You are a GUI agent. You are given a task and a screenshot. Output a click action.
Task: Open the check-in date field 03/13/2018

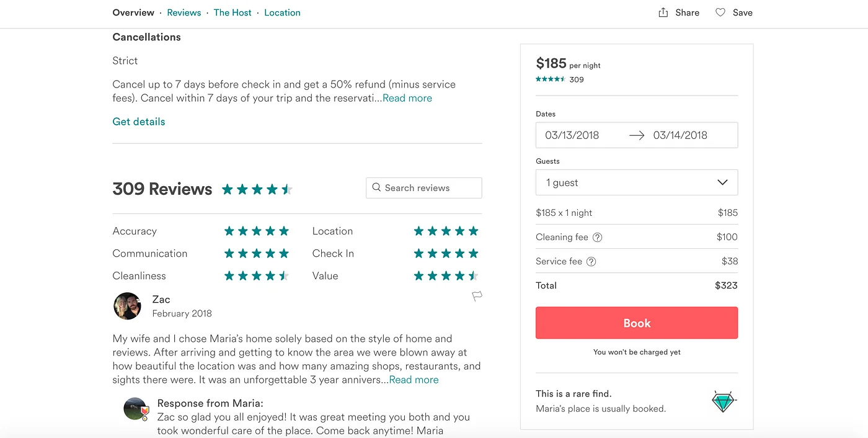(572, 135)
